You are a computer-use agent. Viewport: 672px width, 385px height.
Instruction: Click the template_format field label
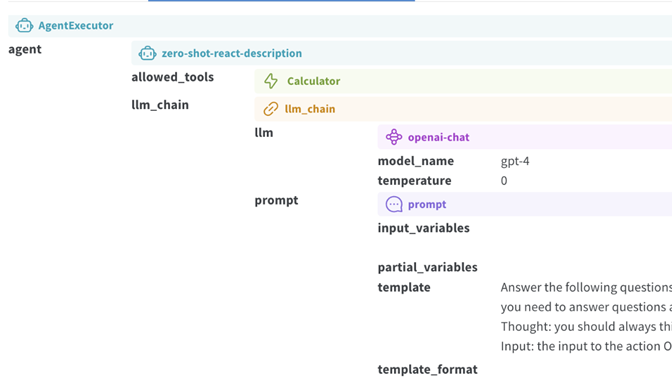coord(427,370)
